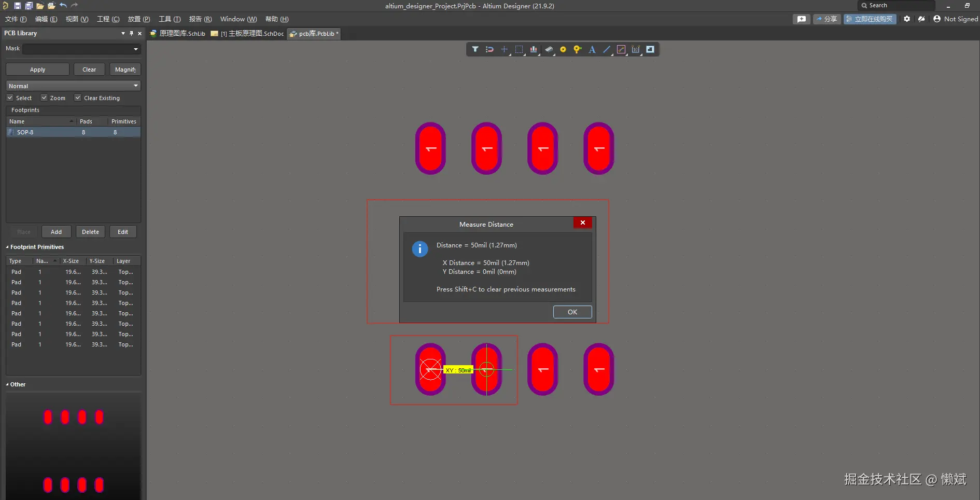
Task: Open the 视图 (V) menu
Action: coord(77,19)
